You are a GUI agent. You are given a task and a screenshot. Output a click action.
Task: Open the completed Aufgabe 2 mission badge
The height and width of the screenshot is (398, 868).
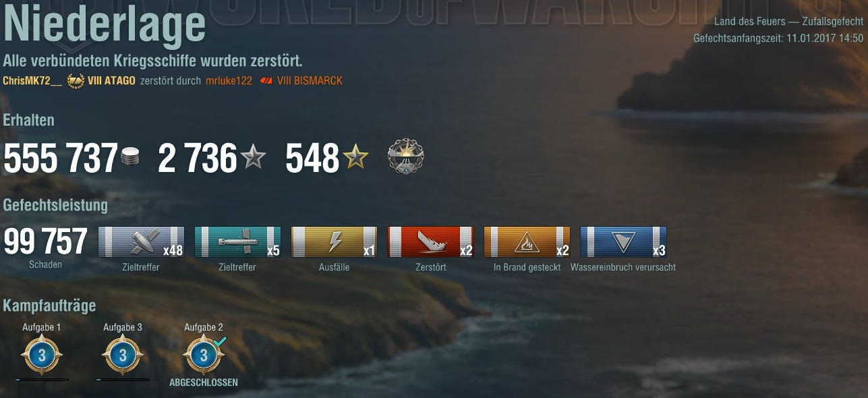[x=204, y=355]
